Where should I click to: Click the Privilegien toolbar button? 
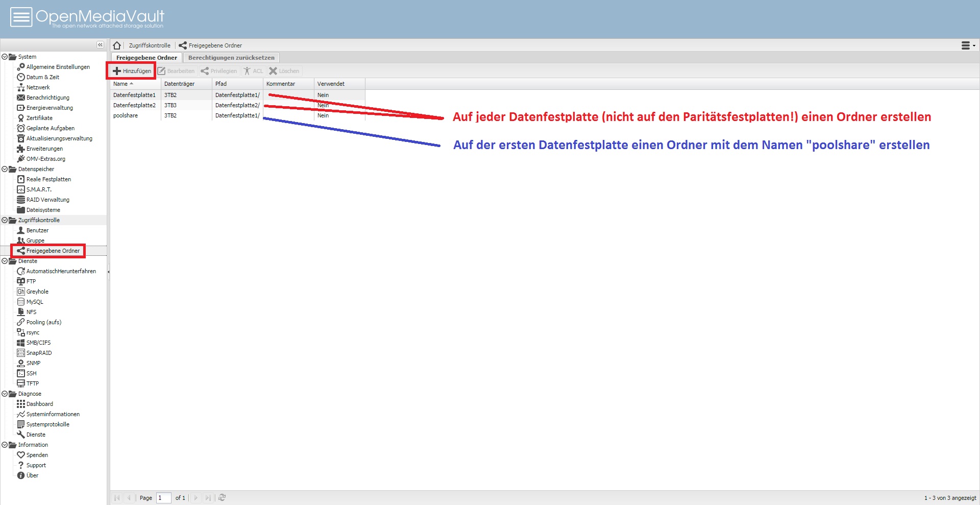pos(219,71)
